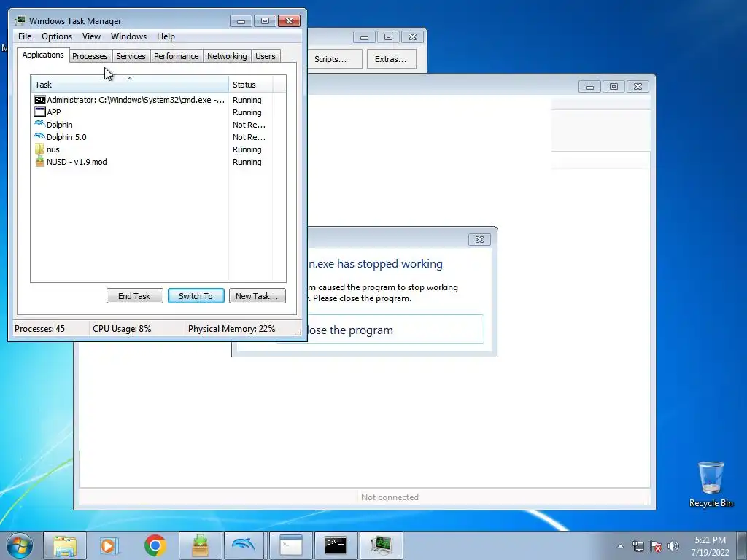Open the Options menu
Image resolution: width=747 pixels, height=560 pixels.
click(x=57, y=36)
